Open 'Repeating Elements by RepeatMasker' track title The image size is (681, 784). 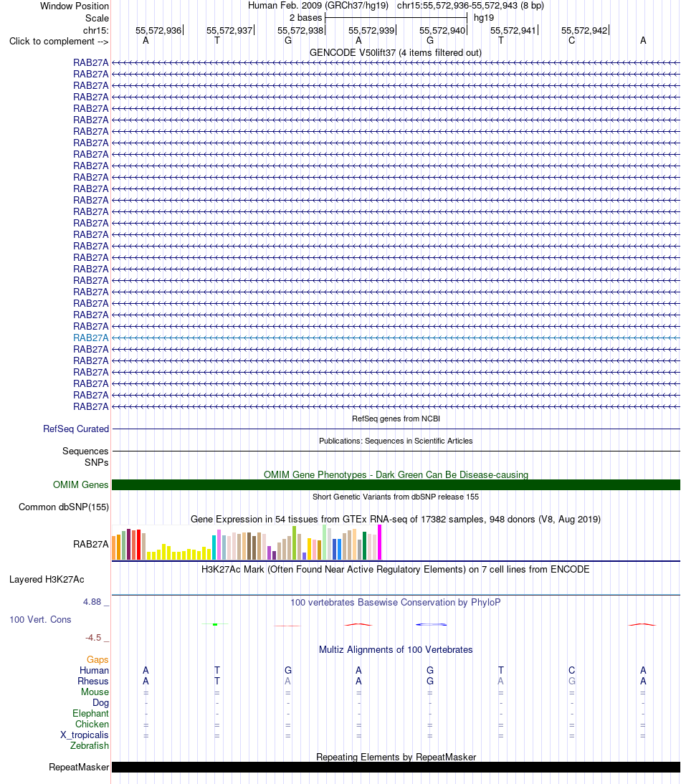tap(396, 757)
